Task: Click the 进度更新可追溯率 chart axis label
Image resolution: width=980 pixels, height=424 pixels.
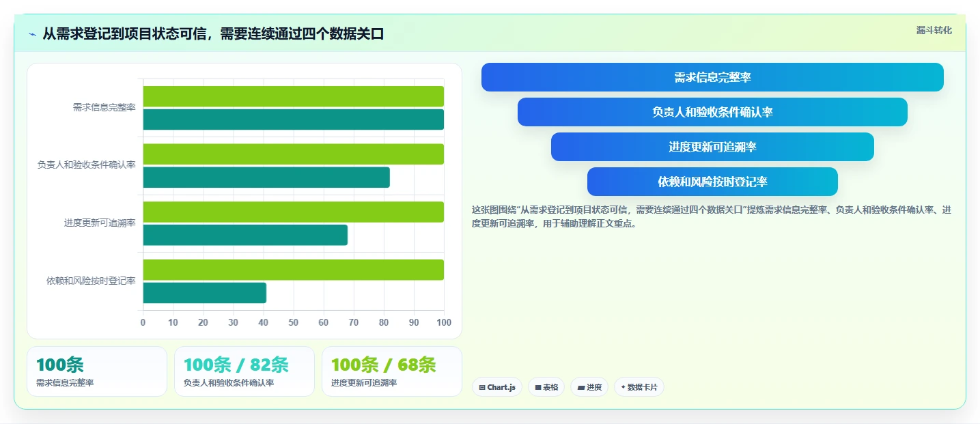Action: click(100, 223)
